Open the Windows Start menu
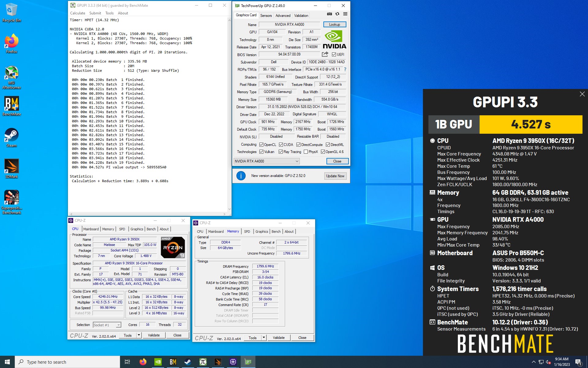588x368 pixels. 7,362
